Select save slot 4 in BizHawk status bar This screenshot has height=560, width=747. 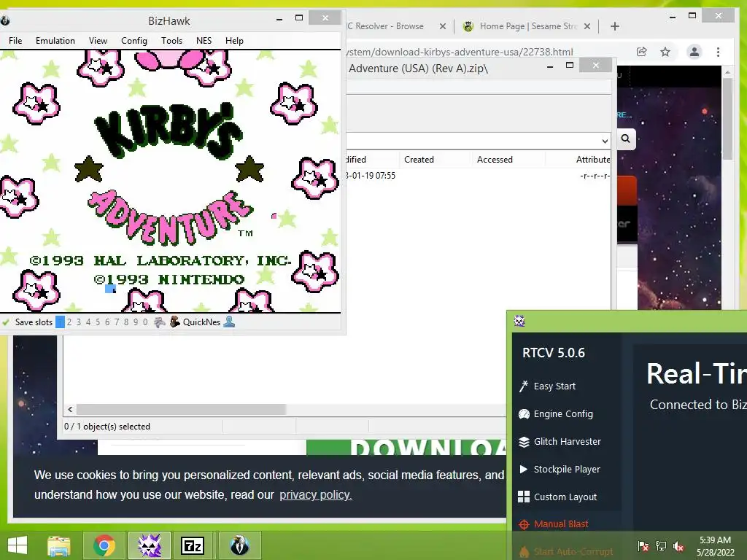[88, 322]
